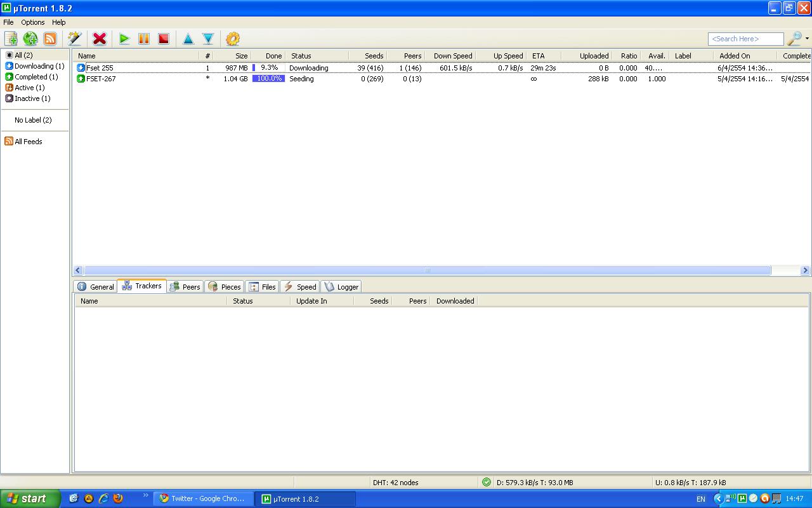Expand the Quick Launch overflow chevron
The width and height of the screenshot is (812, 508).
(x=146, y=496)
